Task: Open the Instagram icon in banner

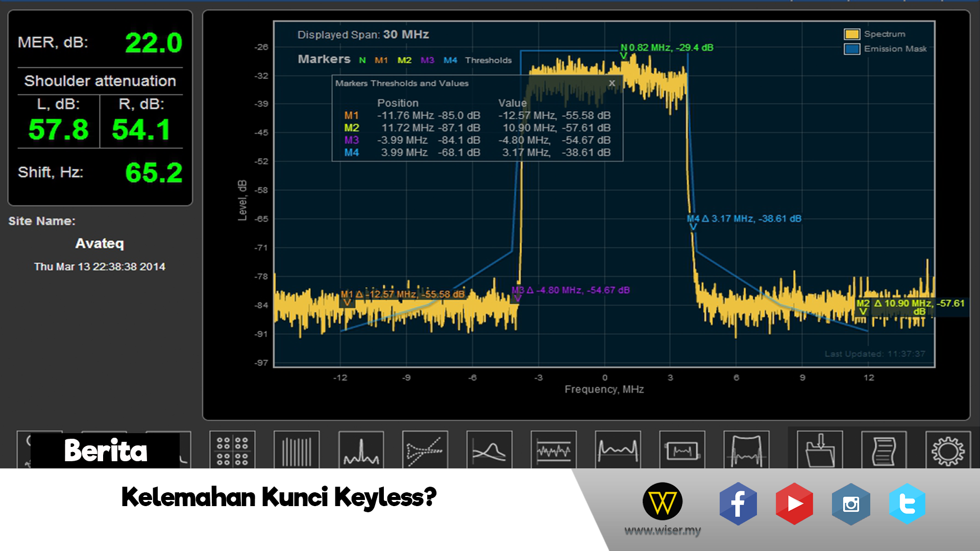Action: (x=851, y=504)
